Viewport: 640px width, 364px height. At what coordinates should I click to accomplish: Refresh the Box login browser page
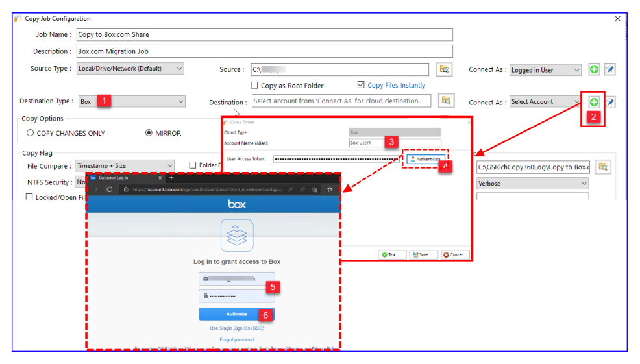(x=110, y=189)
